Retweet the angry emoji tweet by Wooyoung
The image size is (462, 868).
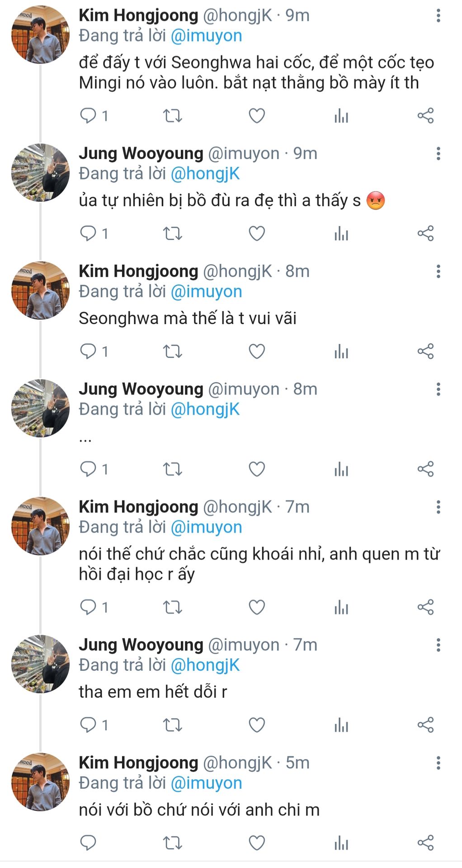[x=172, y=234]
